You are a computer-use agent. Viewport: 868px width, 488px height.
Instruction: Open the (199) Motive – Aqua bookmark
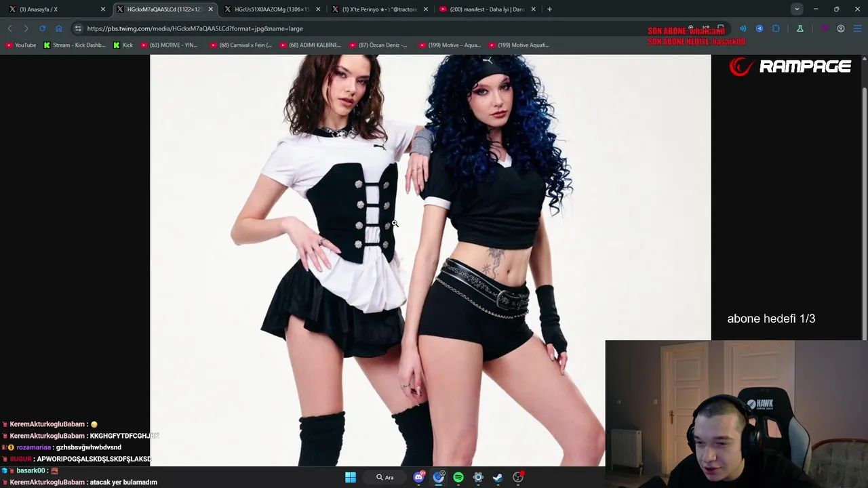450,45
